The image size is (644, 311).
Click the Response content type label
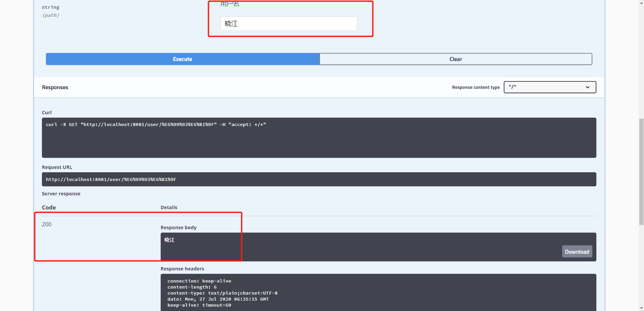click(x=476, y=87)
